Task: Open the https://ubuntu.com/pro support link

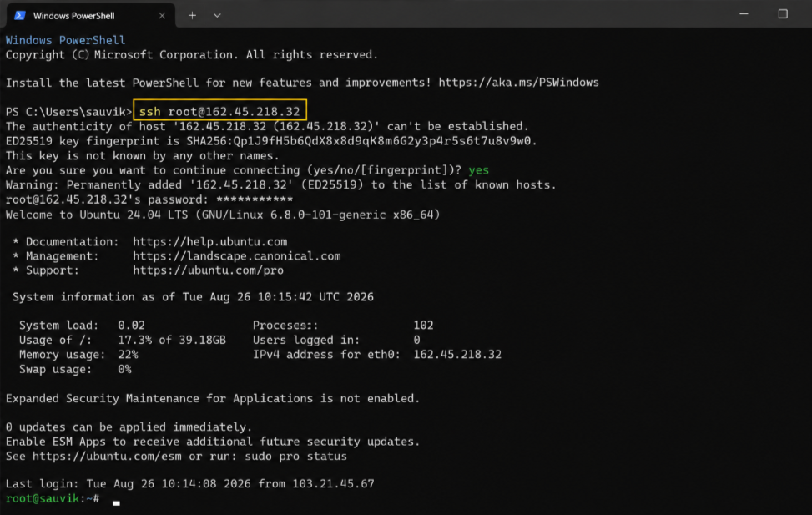Action: tap(208, 270)
